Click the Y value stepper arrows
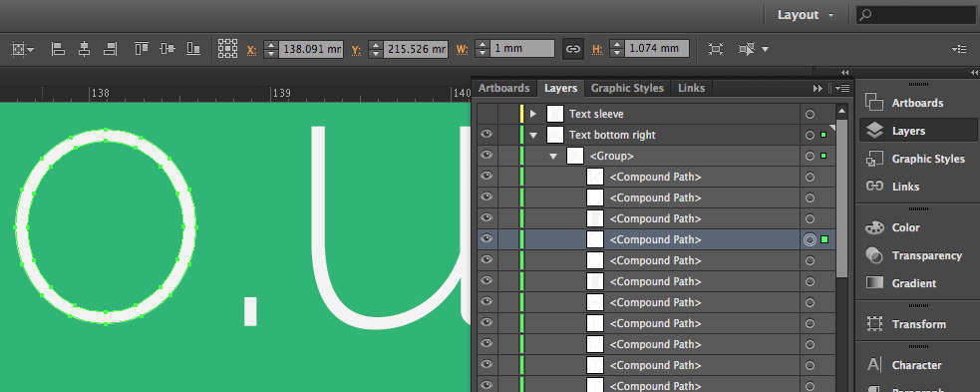The width and height of the screenshot is (980, 392). tap(375, 49)
